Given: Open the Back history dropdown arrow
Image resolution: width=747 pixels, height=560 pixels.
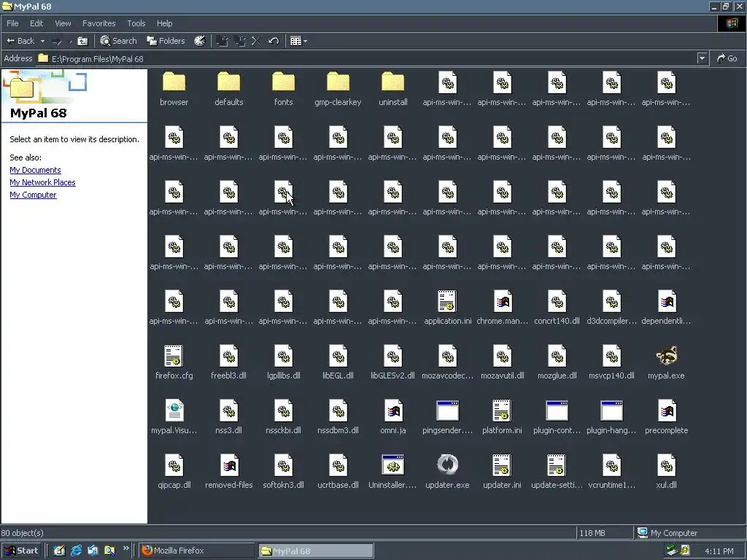Looking at the screenshot, I should pyautogui.click(x=42, y=41).
